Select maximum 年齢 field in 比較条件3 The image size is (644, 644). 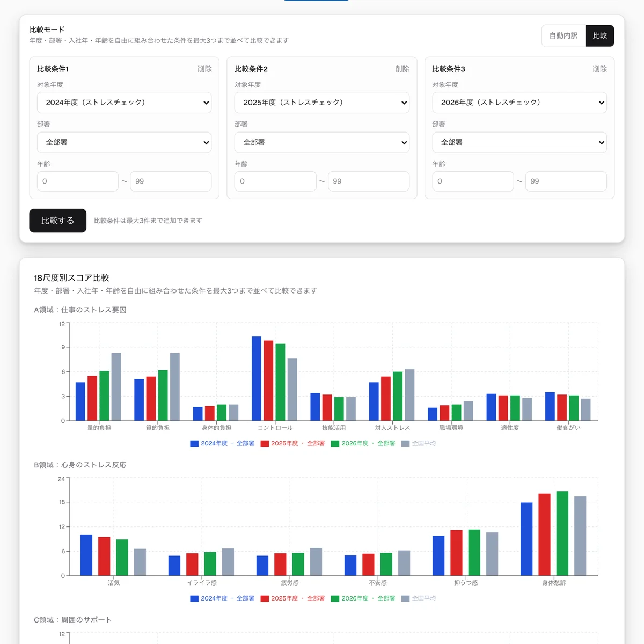click(566, 181)
